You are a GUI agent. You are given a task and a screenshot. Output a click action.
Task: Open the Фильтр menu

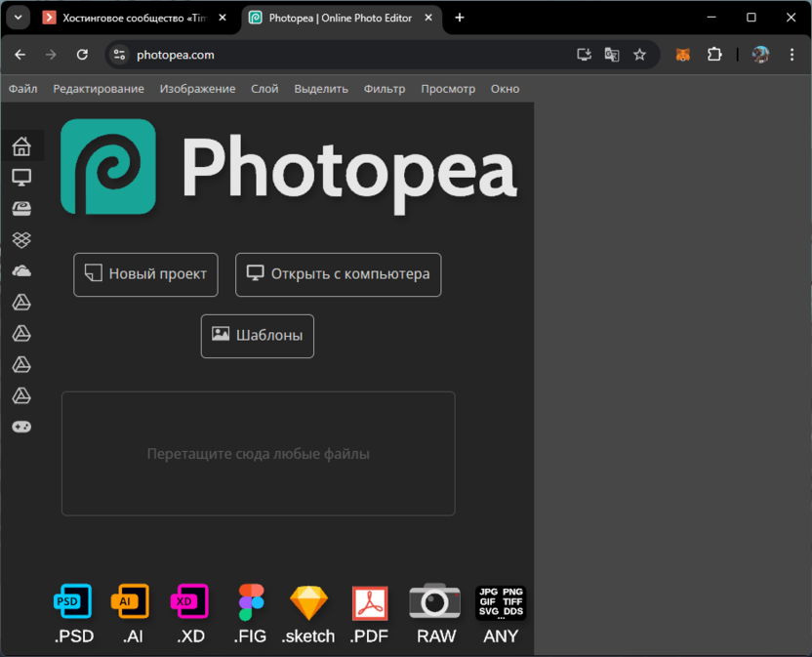(x=385, y=89)
